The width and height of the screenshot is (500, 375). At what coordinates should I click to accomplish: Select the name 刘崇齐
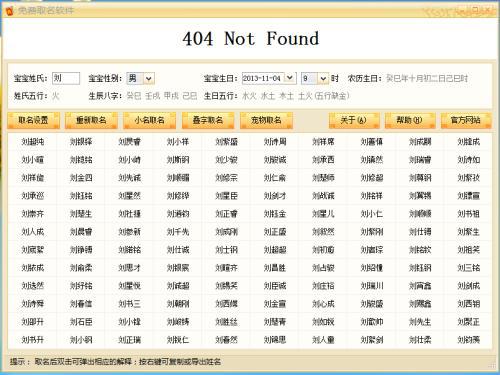(x=33, y=214)
